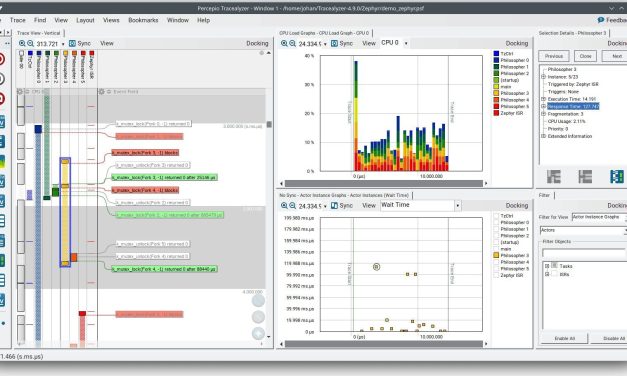
Task: Open the Wait Time dropdown
Action: (457, 206)
